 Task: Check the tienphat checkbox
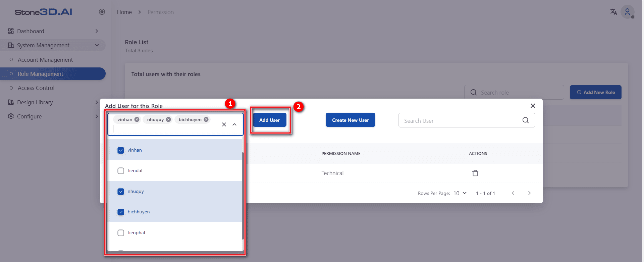(x=121, y=233)
